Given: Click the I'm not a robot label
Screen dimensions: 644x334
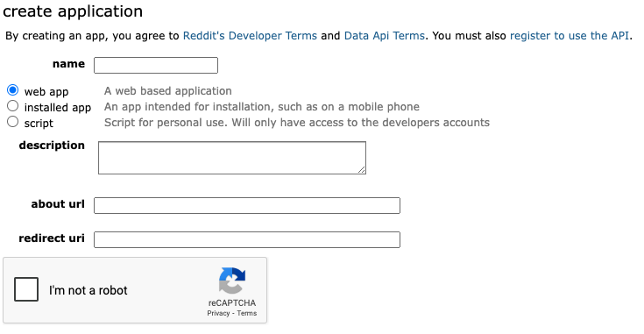Looking at the screenshot, I should coord(88,290).
